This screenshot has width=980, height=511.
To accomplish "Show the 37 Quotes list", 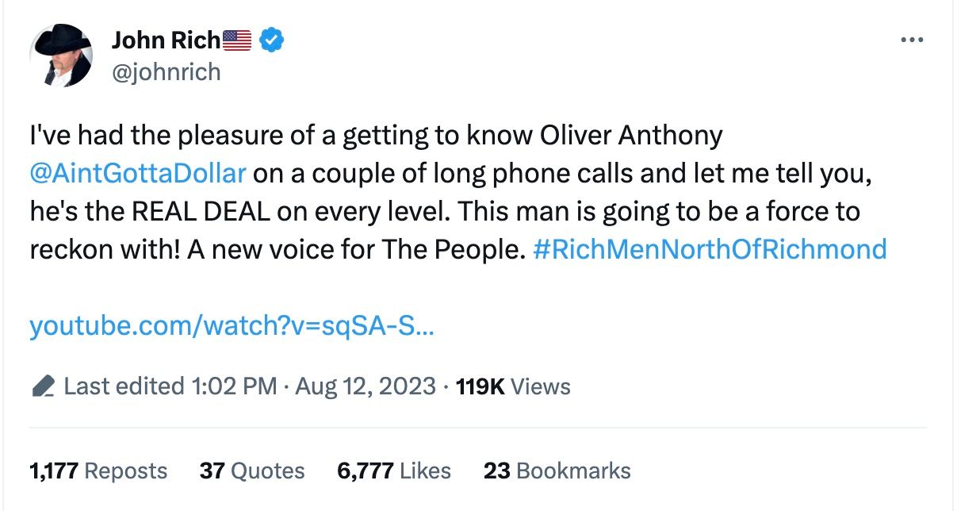I will (x=252, y=471).
